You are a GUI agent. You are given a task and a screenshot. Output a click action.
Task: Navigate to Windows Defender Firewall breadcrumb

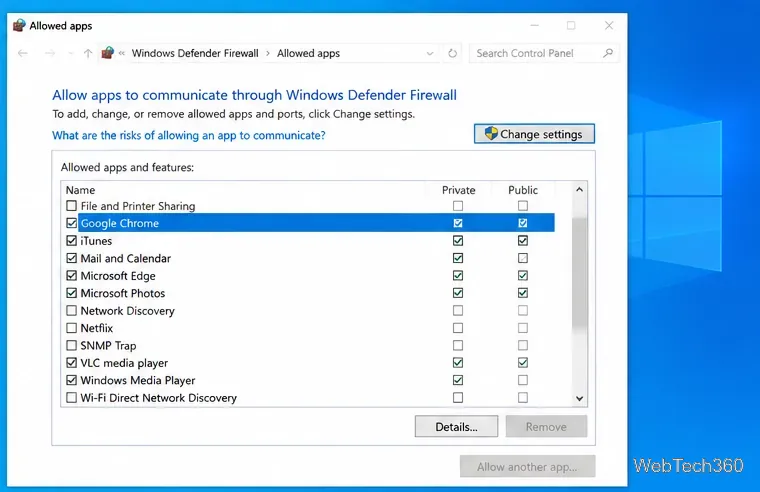(195, 53)
